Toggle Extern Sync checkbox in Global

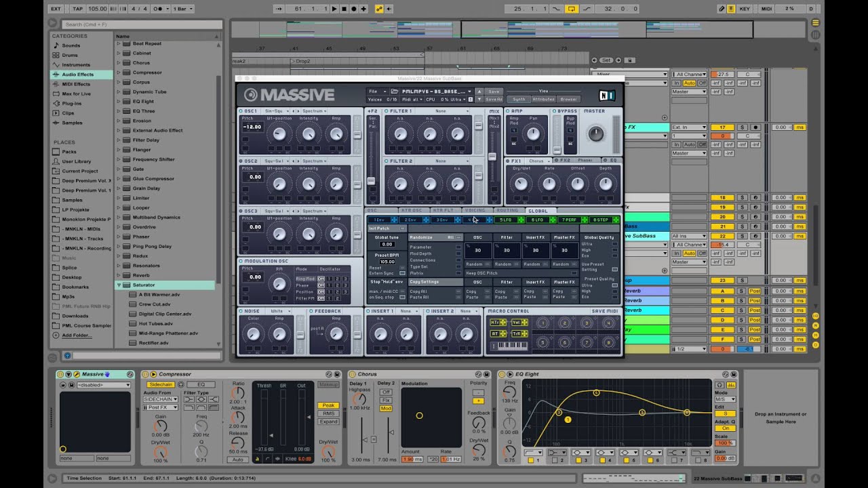(403, 273)
